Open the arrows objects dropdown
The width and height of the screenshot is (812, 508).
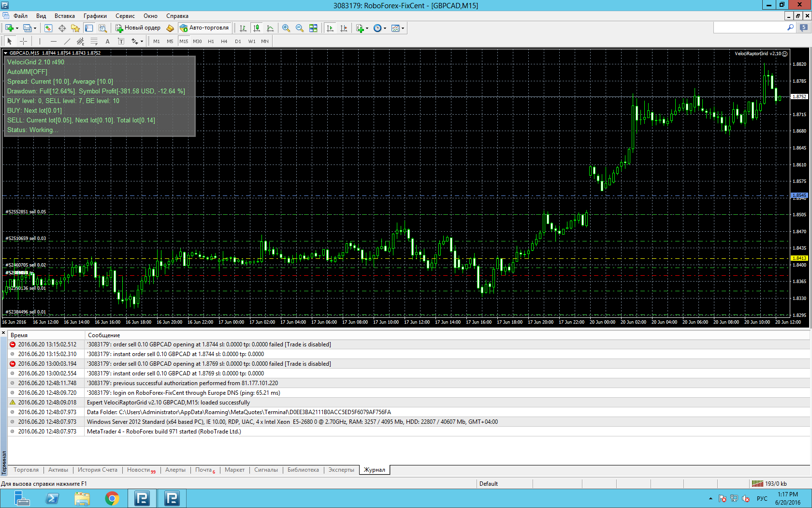point(137,41)
